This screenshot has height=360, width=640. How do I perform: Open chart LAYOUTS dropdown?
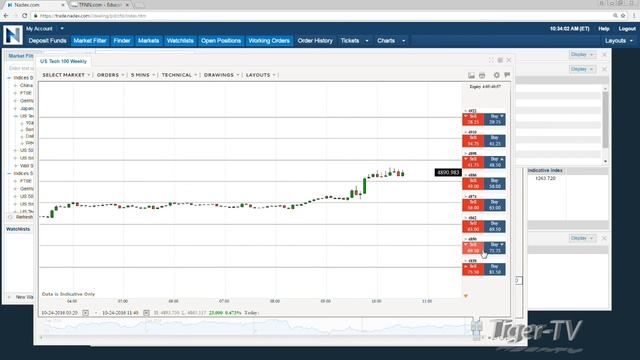click(260, 75)
